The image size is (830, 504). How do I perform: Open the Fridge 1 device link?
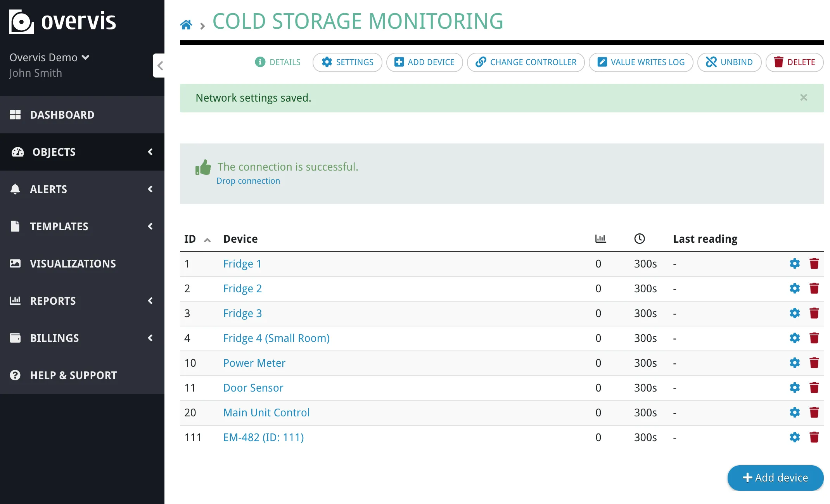click(x=242, y=264)
